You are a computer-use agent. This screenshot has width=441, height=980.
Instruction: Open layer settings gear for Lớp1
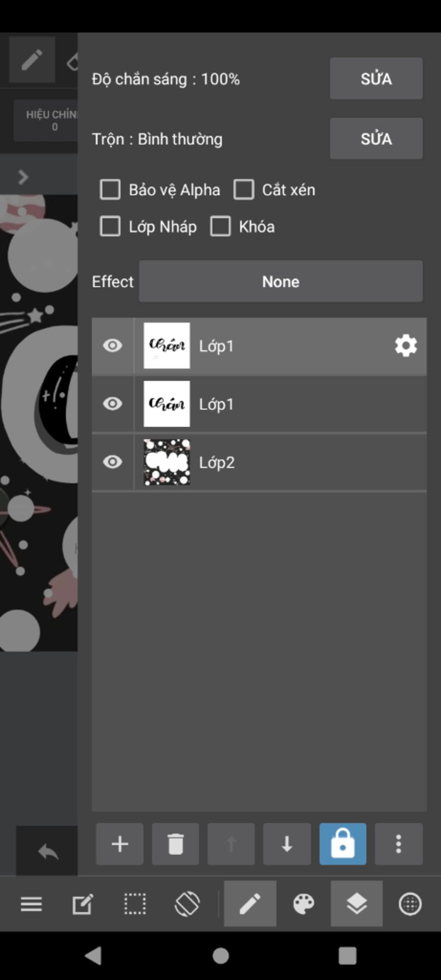pos(406,345)
